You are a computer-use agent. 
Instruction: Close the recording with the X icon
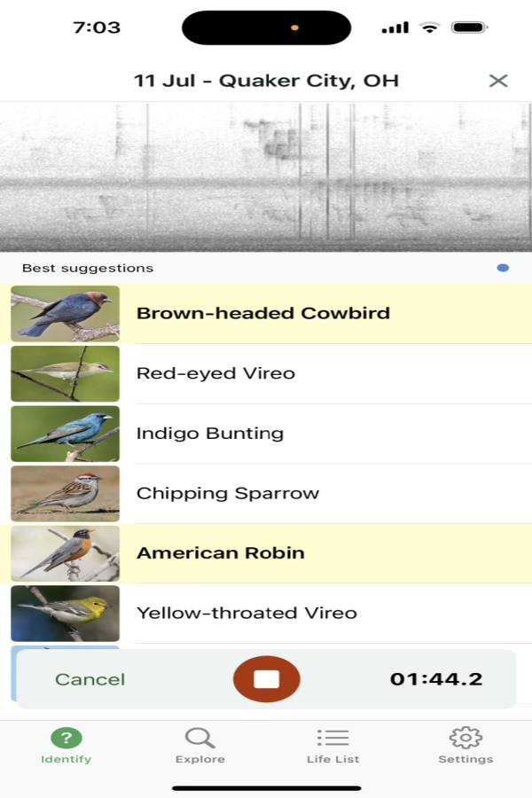pos(498,81)
